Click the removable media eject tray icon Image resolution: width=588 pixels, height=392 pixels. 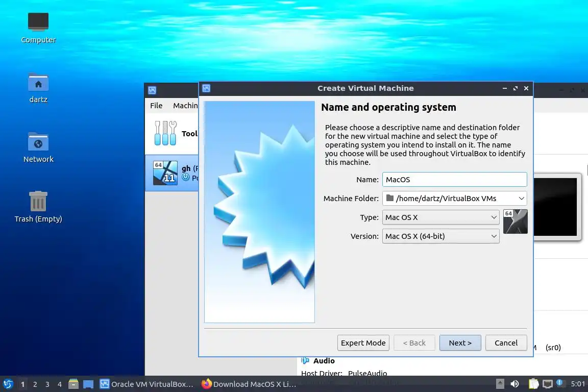[x=500, y=384]
